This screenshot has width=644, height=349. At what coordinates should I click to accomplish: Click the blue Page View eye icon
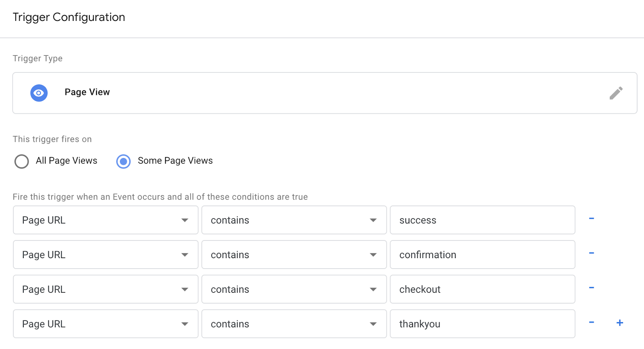pyautogui.click(x=39, y=93)
